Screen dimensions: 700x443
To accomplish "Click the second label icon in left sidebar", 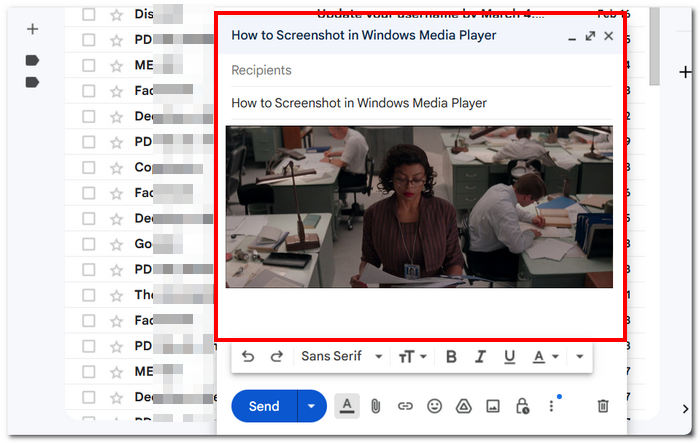I will tap(32, 82).
